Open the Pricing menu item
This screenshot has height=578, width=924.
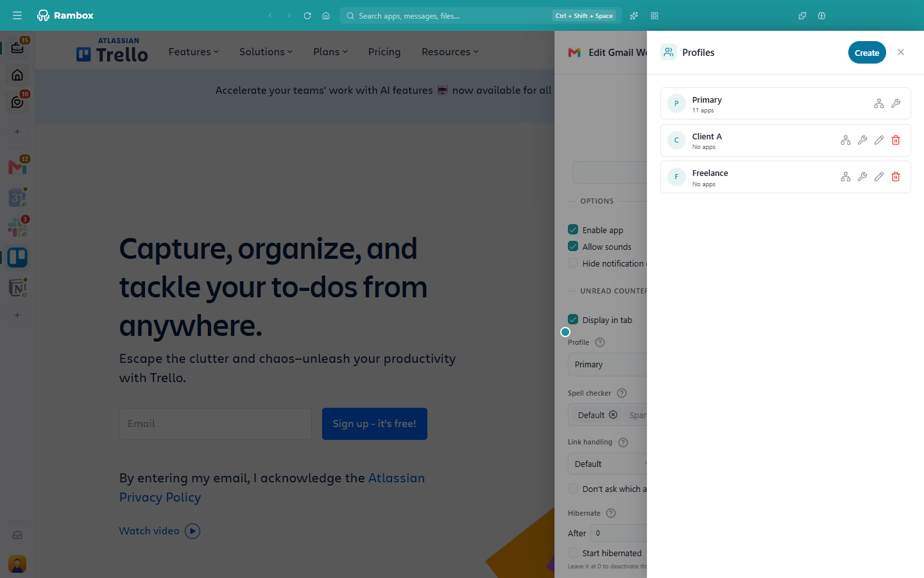[384, 52]
